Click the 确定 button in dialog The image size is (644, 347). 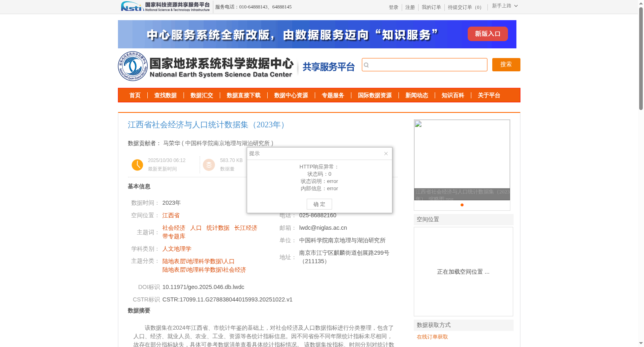pos(319,204)
